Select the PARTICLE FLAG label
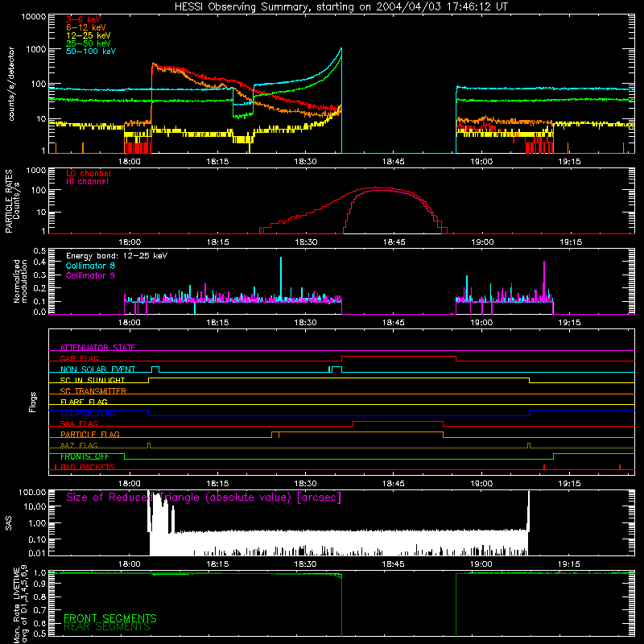This screenshot has height=644, width=644. click(90, 434)
